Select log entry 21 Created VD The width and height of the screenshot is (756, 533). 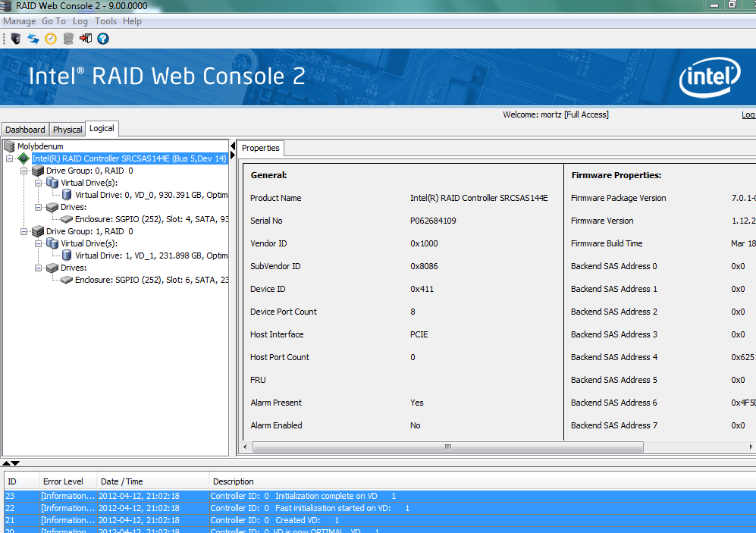click(x=380, y=520)
